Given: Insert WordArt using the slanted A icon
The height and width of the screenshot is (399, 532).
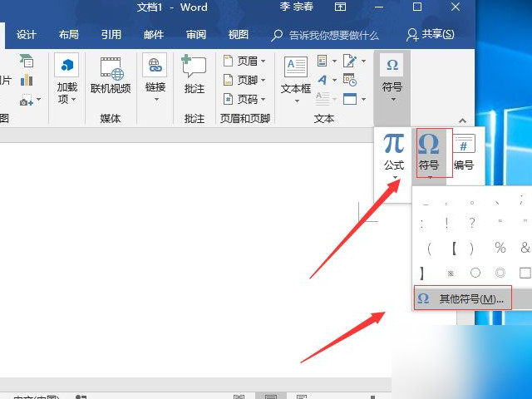Looking at the screenshot, I should point(323,80).
